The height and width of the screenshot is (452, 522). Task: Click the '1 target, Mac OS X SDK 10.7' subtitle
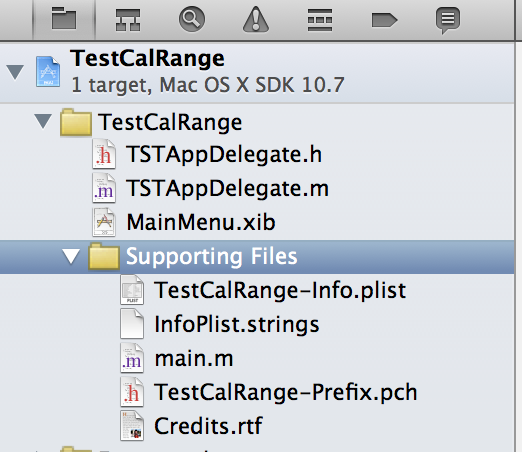[208, 85]
